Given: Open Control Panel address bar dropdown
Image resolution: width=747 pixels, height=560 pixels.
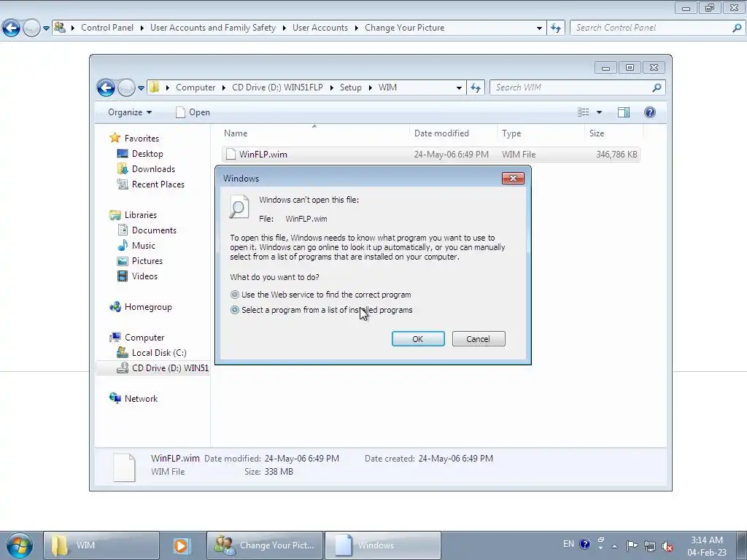Looking at the screenshot, I should (539, 28).
